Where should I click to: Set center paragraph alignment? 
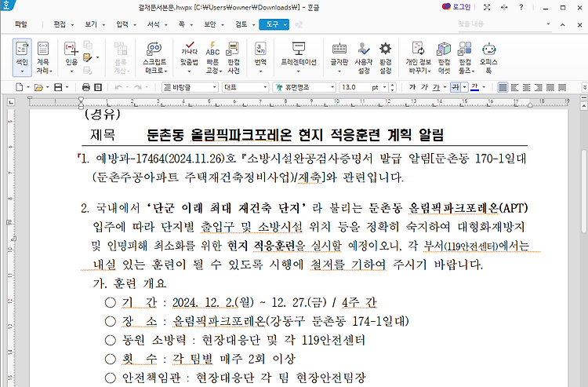pyautogui.click(x=527, y=87)
